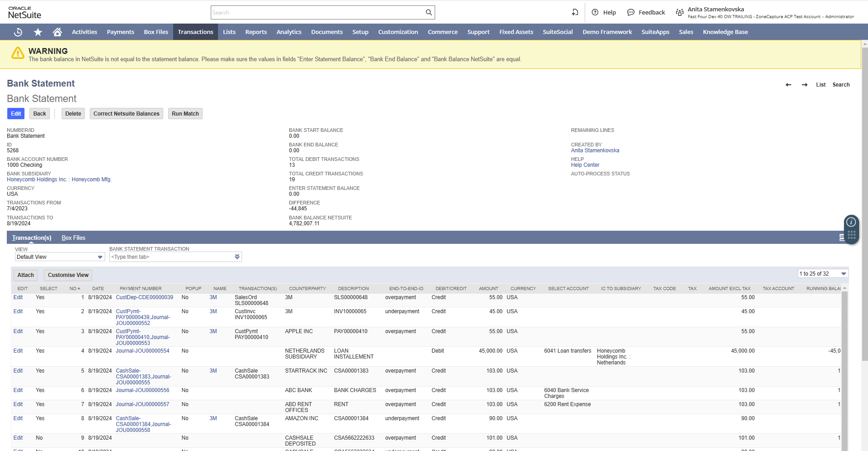
Task: Click the Back button
Action: 39,114
